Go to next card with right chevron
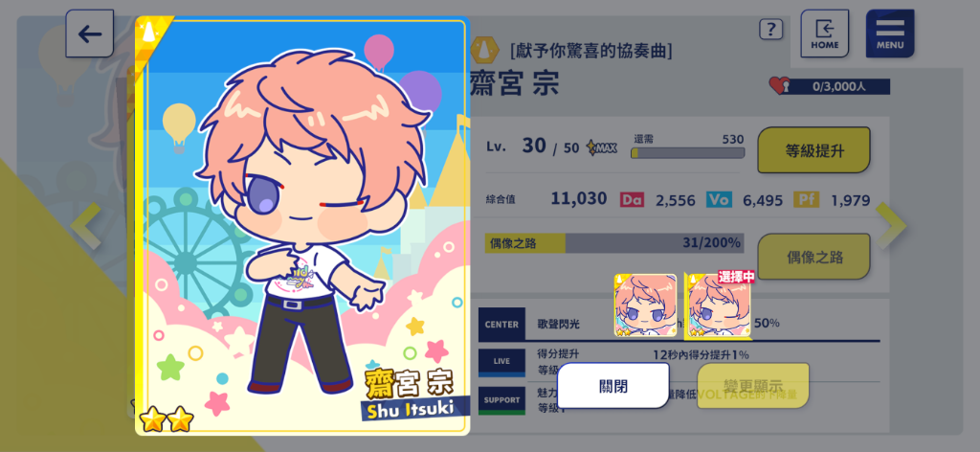Viewport: 980px width, 452px height. (x=891, y=226)
